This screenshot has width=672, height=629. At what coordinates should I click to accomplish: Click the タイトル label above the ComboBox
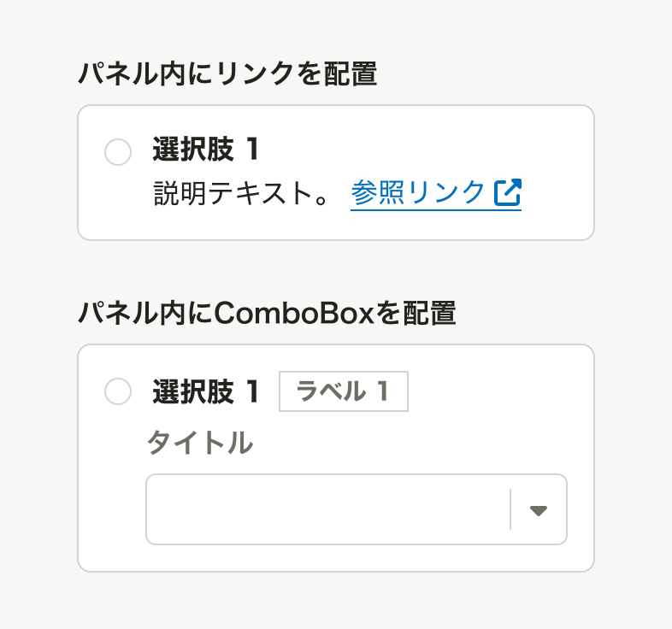point(199,443)
